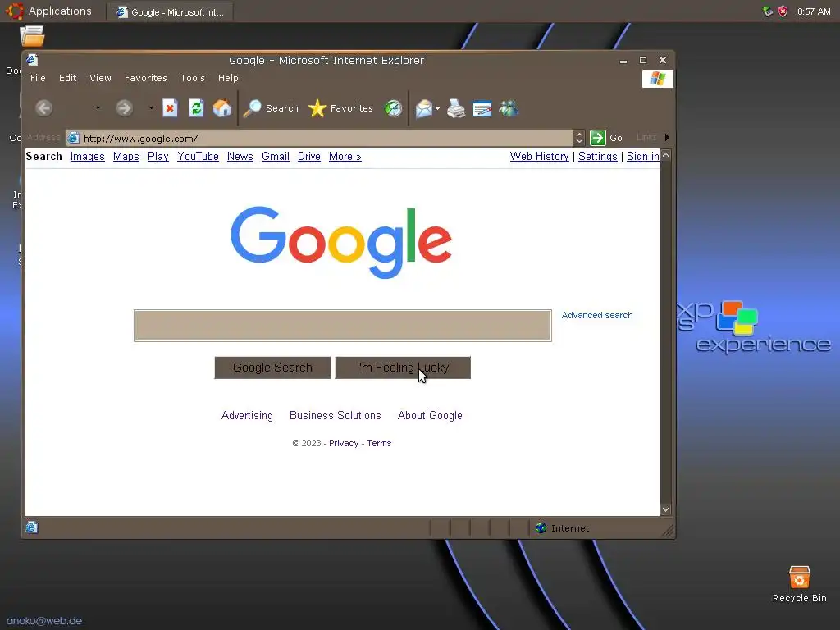840x630 pixels.
Task: Click the News link
Action: pyautogui.click(x=240, y=157)
